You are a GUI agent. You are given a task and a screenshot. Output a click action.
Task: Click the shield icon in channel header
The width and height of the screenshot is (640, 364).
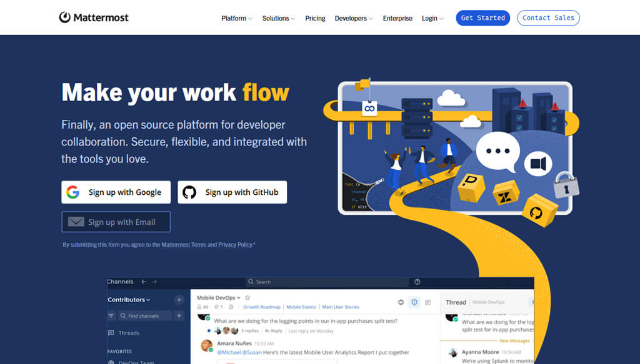click(414, 302)
